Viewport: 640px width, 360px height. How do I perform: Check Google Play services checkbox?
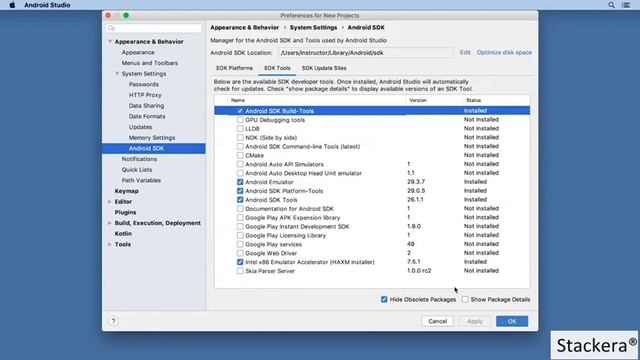[x=240, y=244]
